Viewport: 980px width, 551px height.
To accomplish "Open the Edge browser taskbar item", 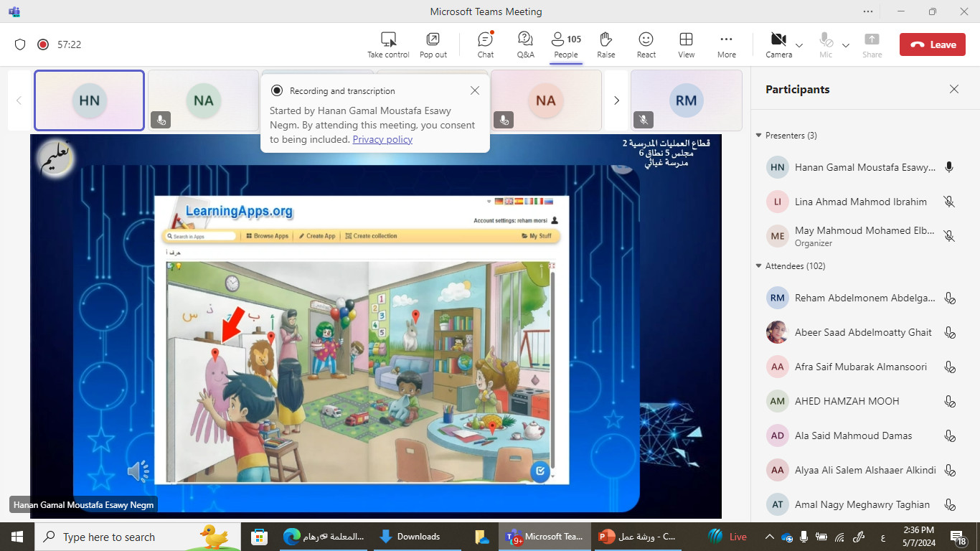I will coord(324,537).
